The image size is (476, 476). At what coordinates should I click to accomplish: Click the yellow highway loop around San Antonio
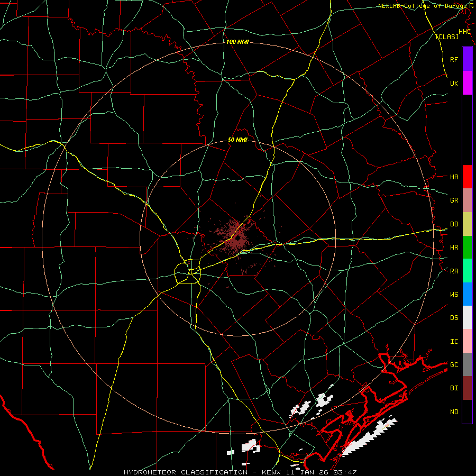[x=188, y=272]
